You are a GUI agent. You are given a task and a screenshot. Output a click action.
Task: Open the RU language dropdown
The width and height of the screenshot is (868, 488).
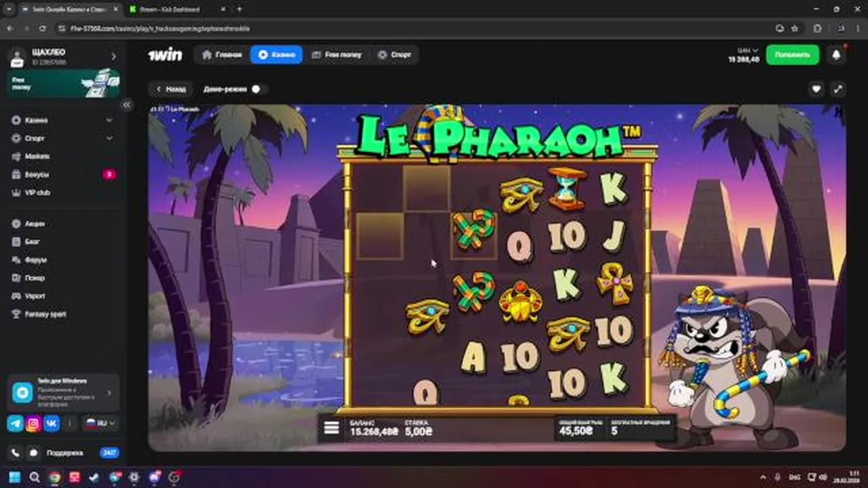pyautogui.click(x=100, y=423)
